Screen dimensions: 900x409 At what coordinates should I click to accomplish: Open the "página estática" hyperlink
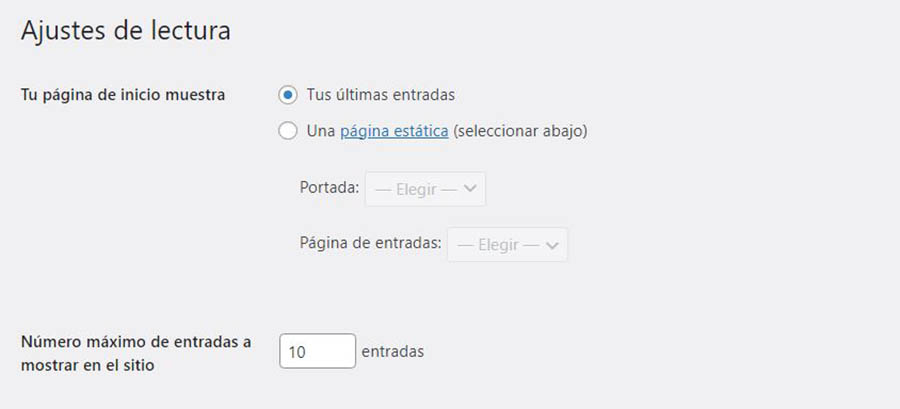[394, 131]
